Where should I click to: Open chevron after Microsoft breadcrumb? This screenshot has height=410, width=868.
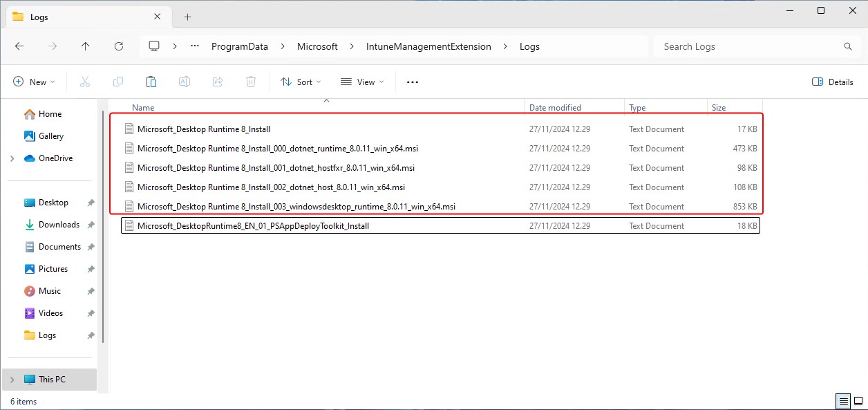[x=352, y=46]
